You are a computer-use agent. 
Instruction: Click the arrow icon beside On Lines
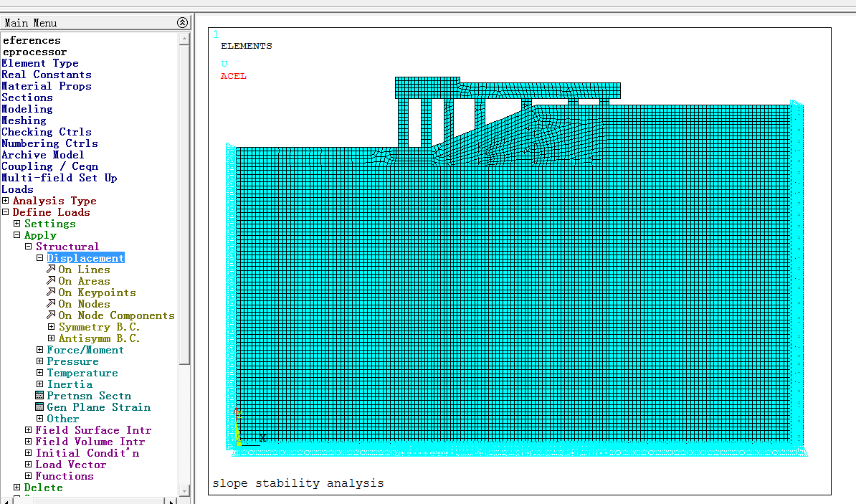pos(51,270)
